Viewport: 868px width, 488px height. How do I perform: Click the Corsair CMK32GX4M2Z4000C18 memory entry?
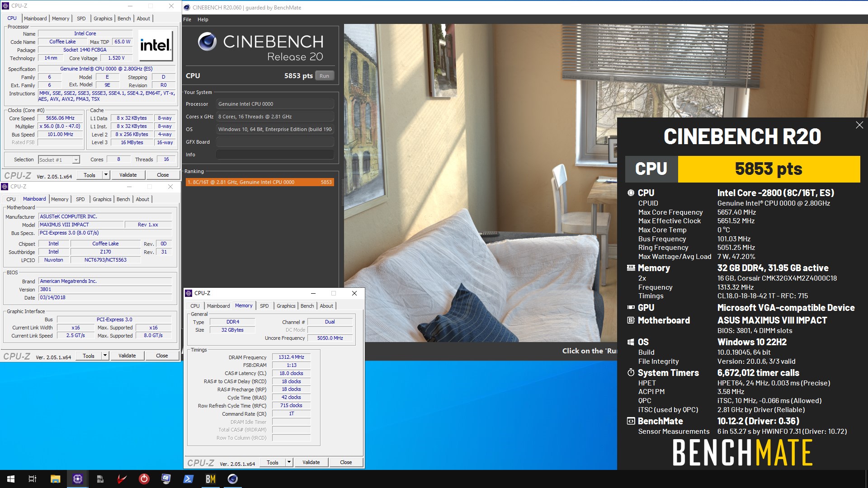777,278
